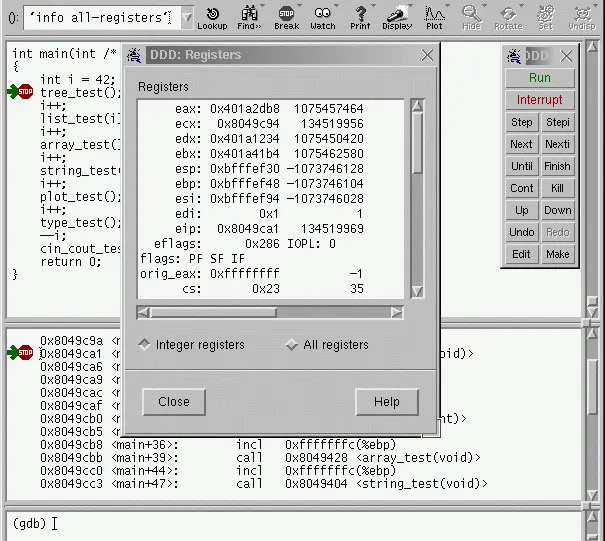The image size is (605, 541).
Task: Select the All registers radio option
Action: coord(292,345)
